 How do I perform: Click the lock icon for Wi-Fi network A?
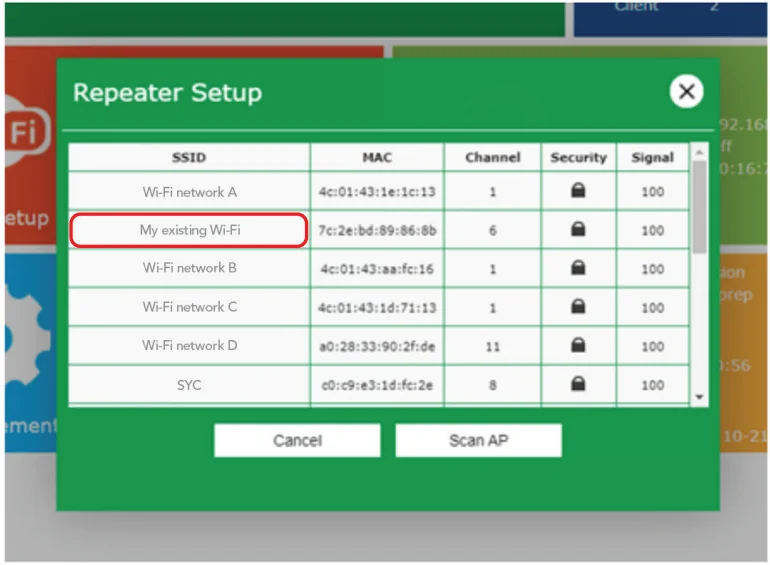578,190
